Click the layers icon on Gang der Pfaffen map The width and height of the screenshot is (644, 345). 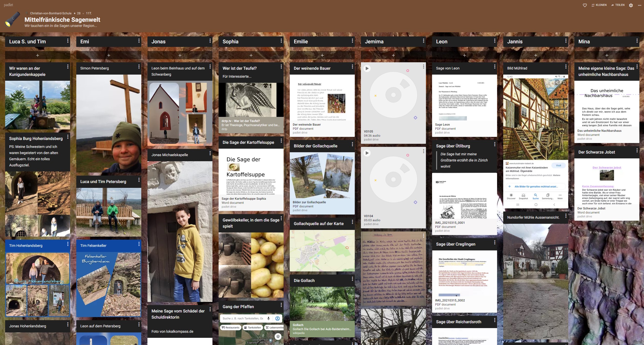278,337
